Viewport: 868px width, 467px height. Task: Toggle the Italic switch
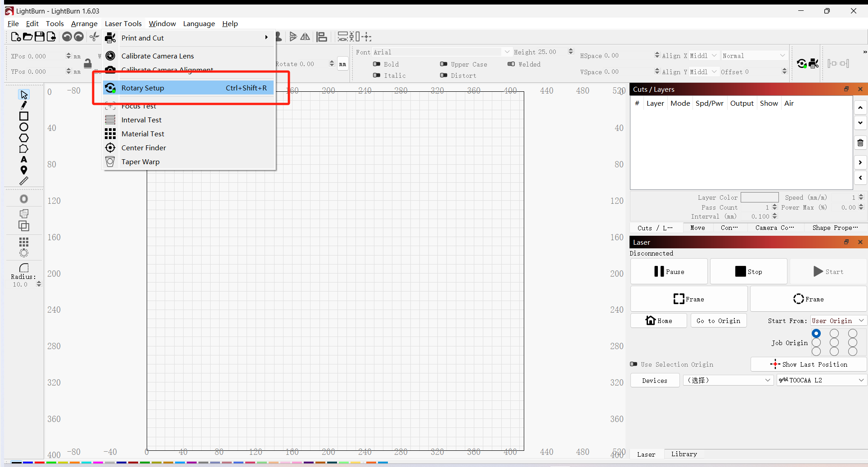pyautogui.click(x=377, y=75)
